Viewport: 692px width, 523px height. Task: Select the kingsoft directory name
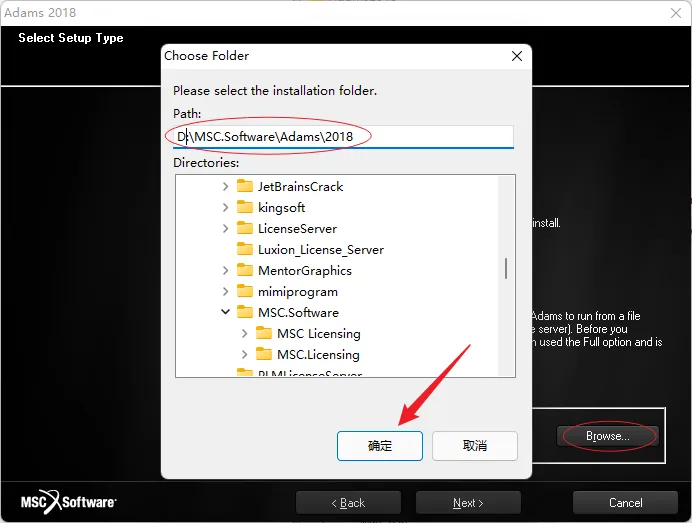pos(282,207)
